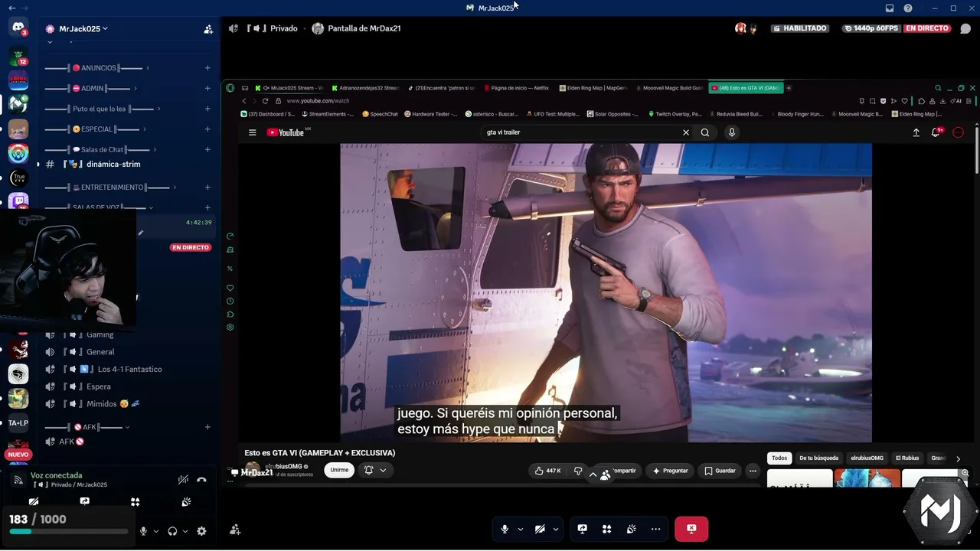Click YouTube voice search microphone

pos(732,132)
